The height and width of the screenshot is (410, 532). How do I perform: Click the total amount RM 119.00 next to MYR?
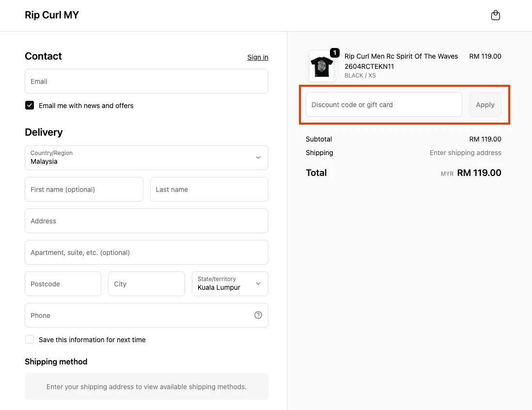coord(479,173)
